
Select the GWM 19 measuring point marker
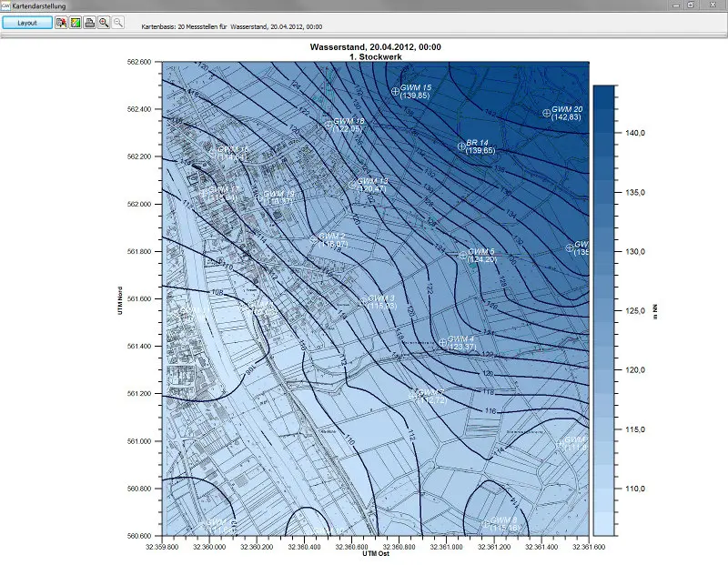point(258,197)
